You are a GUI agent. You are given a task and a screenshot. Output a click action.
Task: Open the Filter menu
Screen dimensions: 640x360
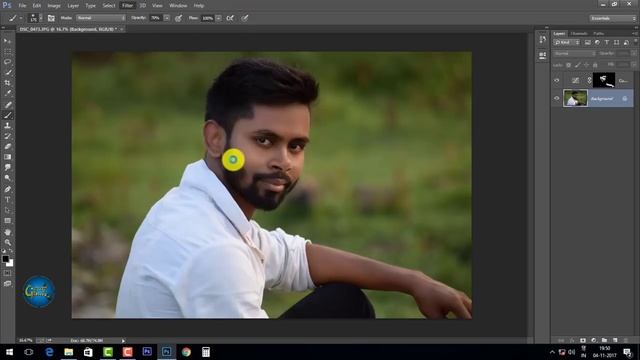tap(128, 6)
